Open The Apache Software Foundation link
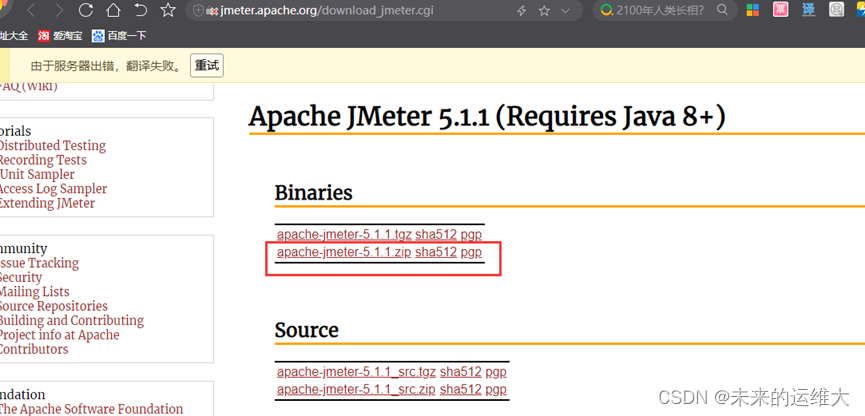865x416 pixels. pos(92,409)
